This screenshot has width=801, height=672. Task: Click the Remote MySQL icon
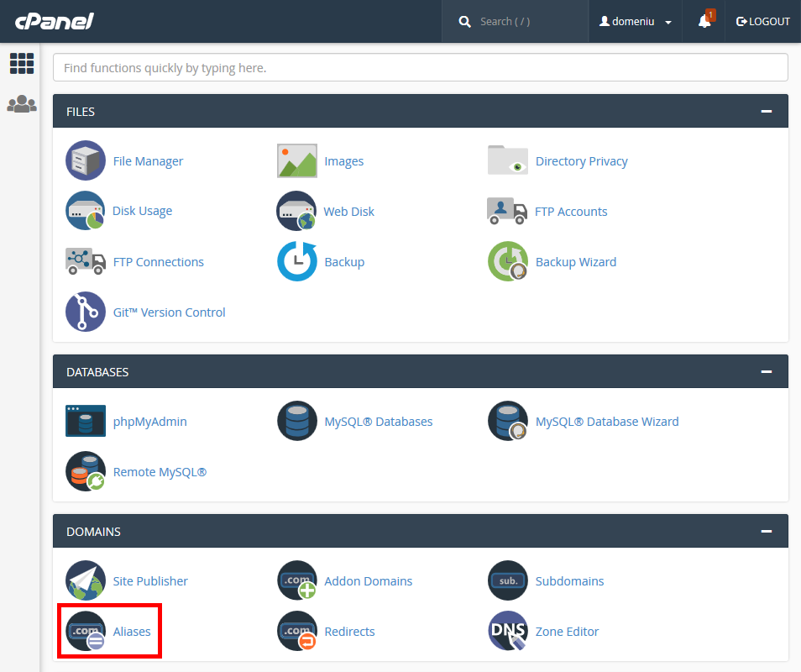click(x=86, y=471)
